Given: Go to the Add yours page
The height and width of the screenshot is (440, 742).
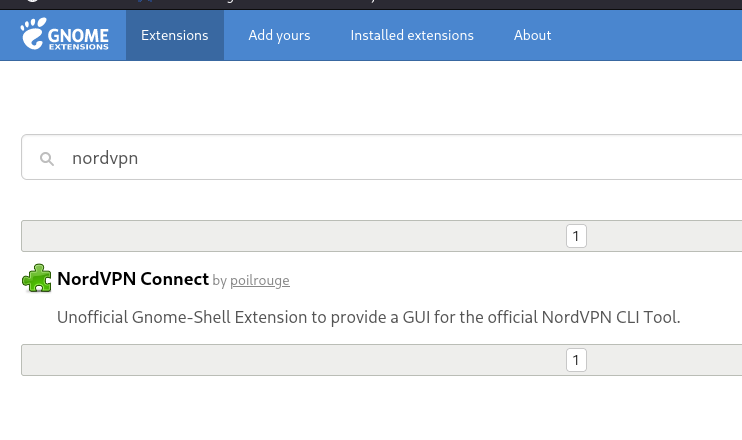Looking at the screenshot, I should point(279,35).
